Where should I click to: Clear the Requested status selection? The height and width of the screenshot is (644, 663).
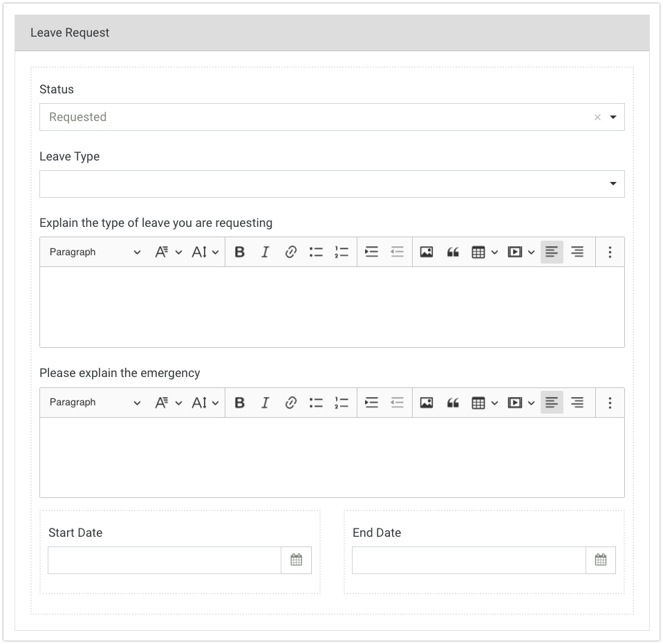(597, 118)
